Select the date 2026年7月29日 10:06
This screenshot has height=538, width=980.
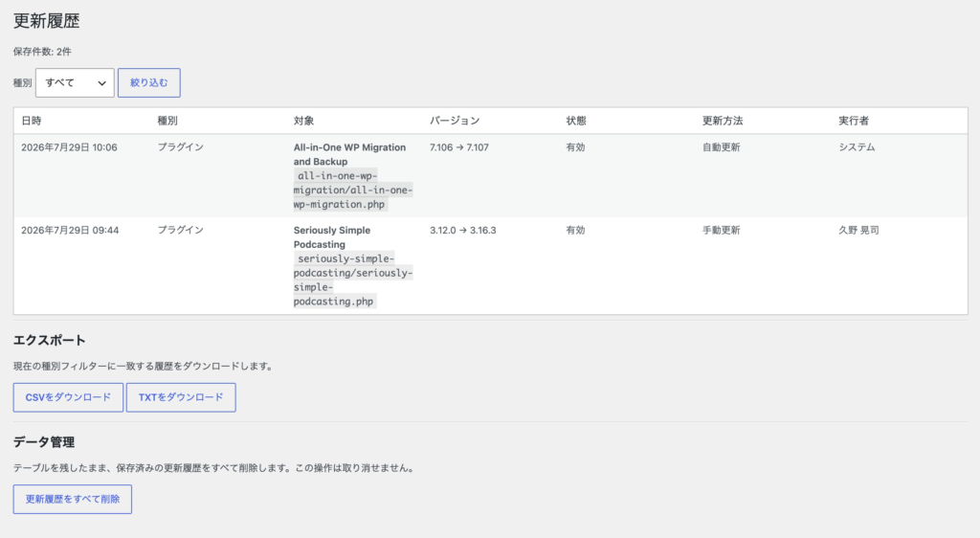click(69, 147)
